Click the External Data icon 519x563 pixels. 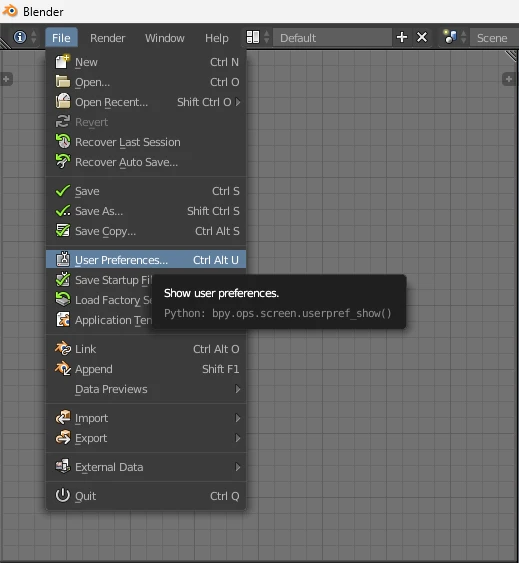(63, 466)
